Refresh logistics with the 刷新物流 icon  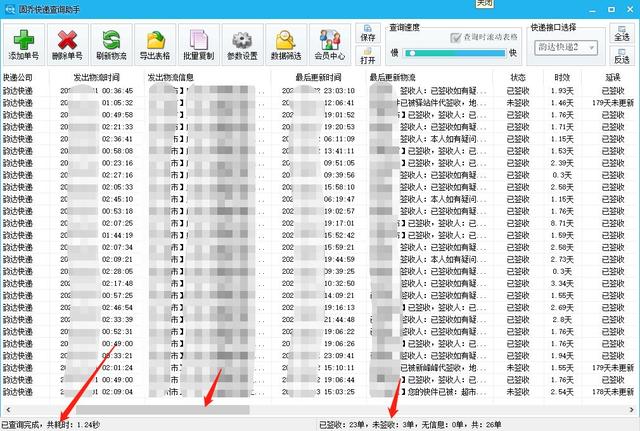tap(111, 44)
